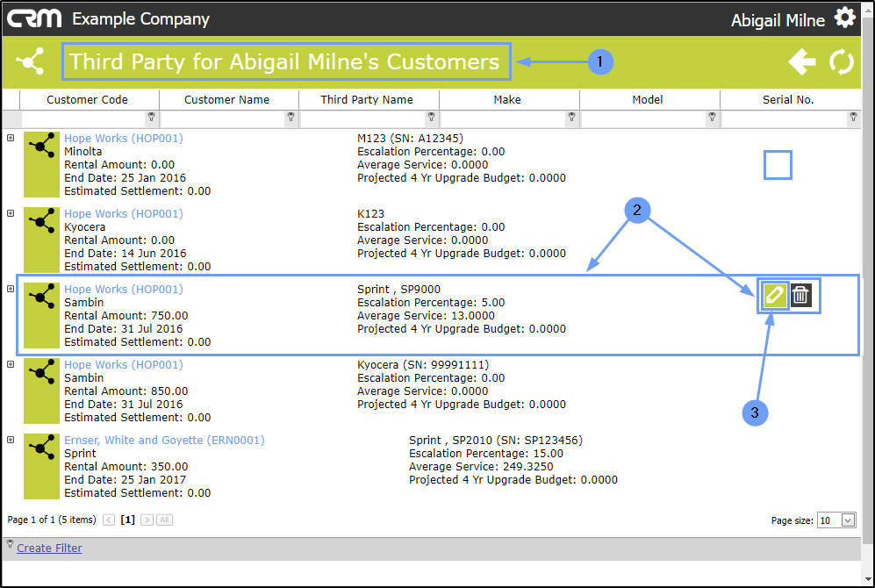This screenshot has width=875, height=588.
Task: Click in the Serial No. filter field
Action: point(784,118)
